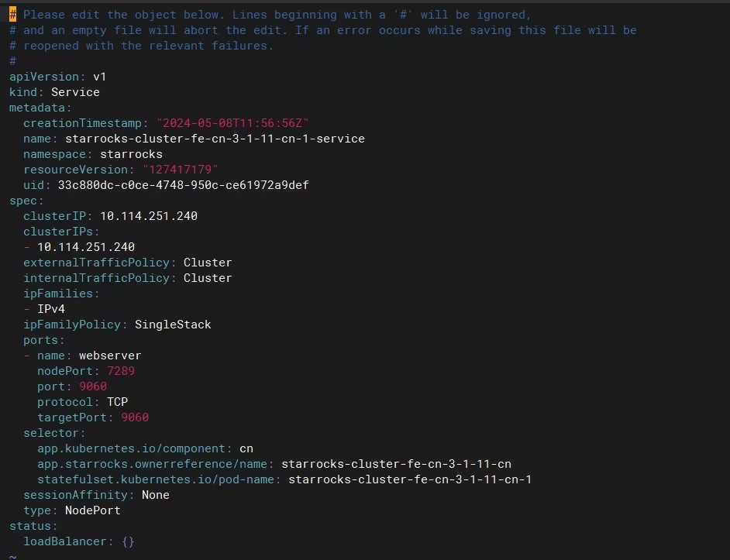Click the targetPort value 9060

pyautogui.click(x=135, y=417)
